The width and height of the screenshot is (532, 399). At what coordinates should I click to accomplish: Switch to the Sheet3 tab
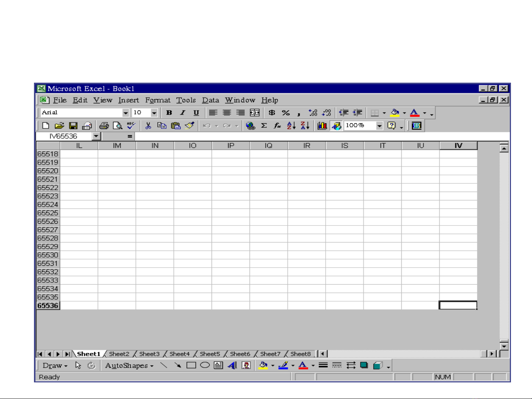(149, 354)
